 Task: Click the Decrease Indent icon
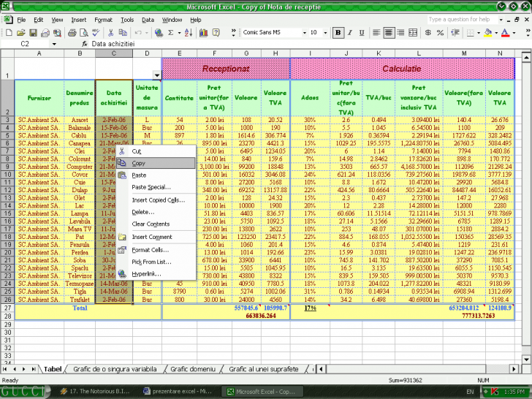click(x=455, y=33)
